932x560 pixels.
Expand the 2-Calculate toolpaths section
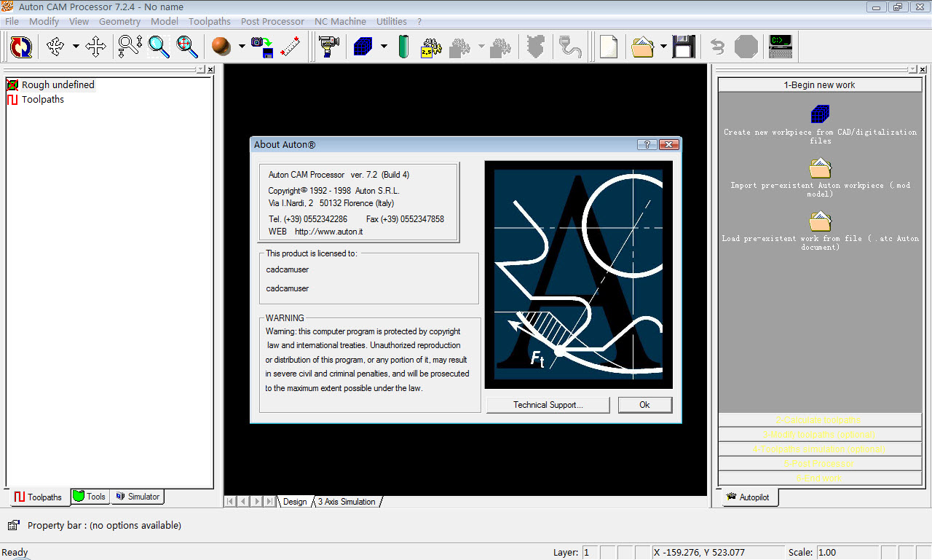(820, 420)
